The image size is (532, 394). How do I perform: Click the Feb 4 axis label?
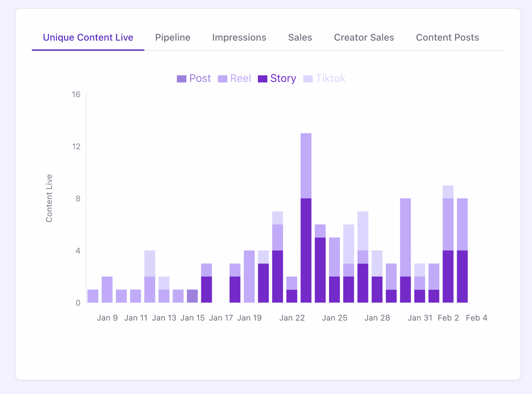[476, 318]
